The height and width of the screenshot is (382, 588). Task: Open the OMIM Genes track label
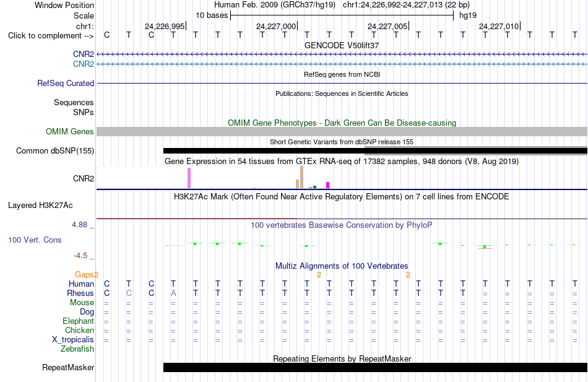[x=70, y=131]
